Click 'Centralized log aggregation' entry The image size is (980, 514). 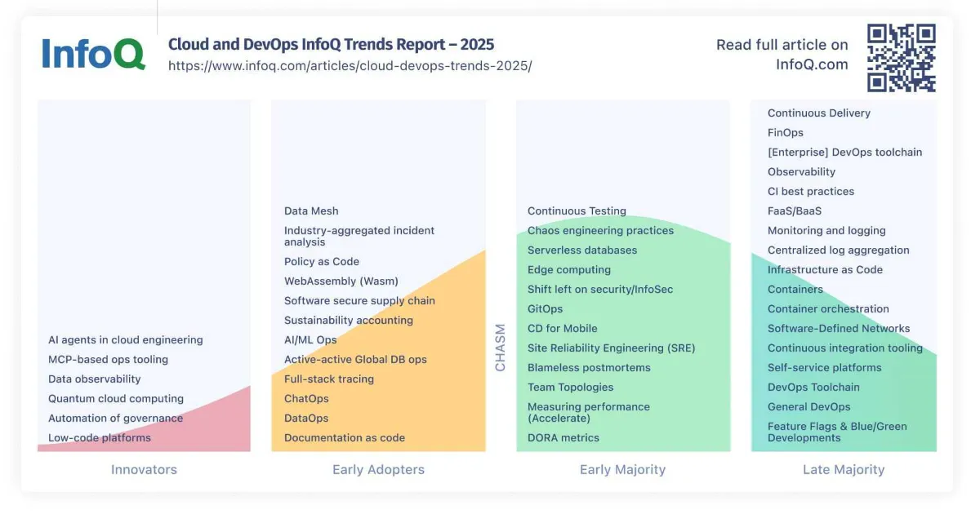pos(839,250)
